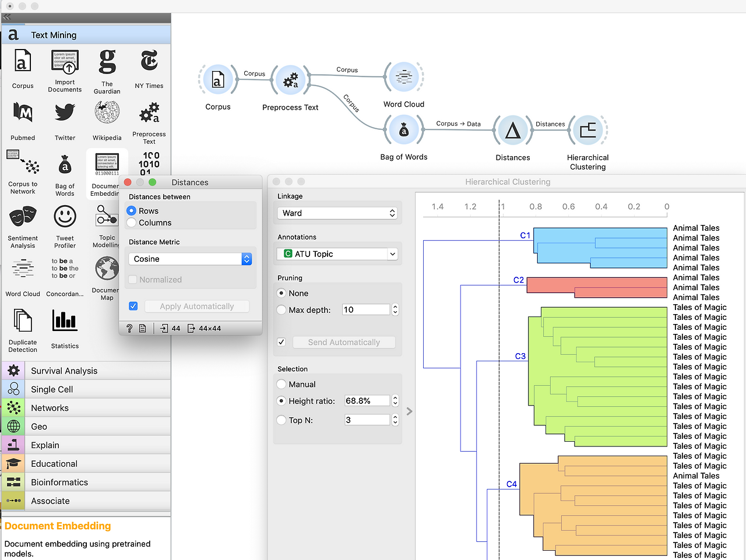Select the red C2 cluster block
The height and width of the screenshot is (560, 746).
pyautogui.click(x=597, y=288)
